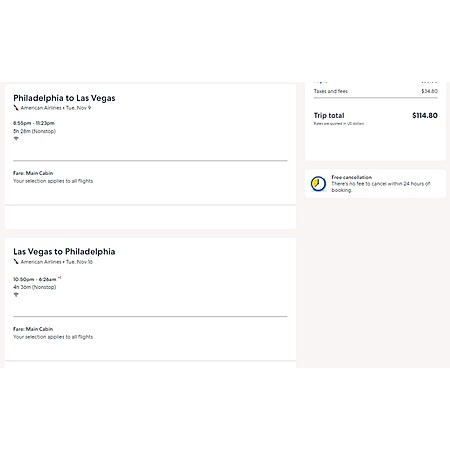Click the 4h 36m (Nonstop) duration text
Screen dimensions: 450x450
coord(34,287)
